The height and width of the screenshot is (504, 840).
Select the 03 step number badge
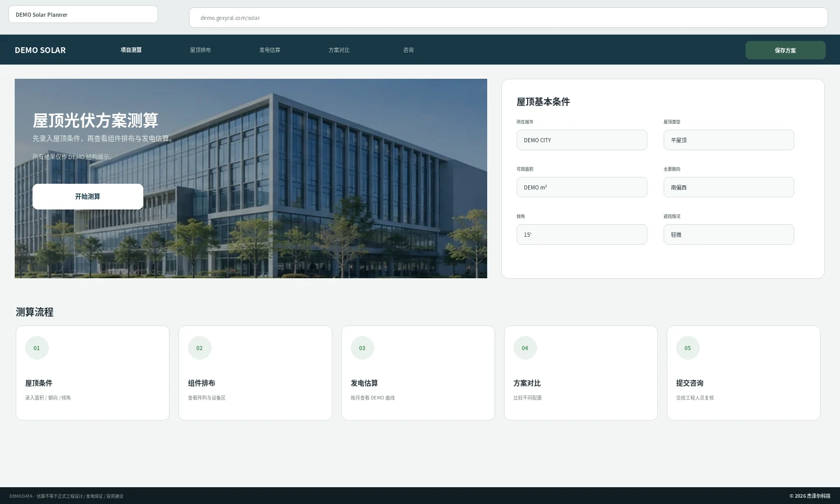pyautogui.click(x=362, y=348)
